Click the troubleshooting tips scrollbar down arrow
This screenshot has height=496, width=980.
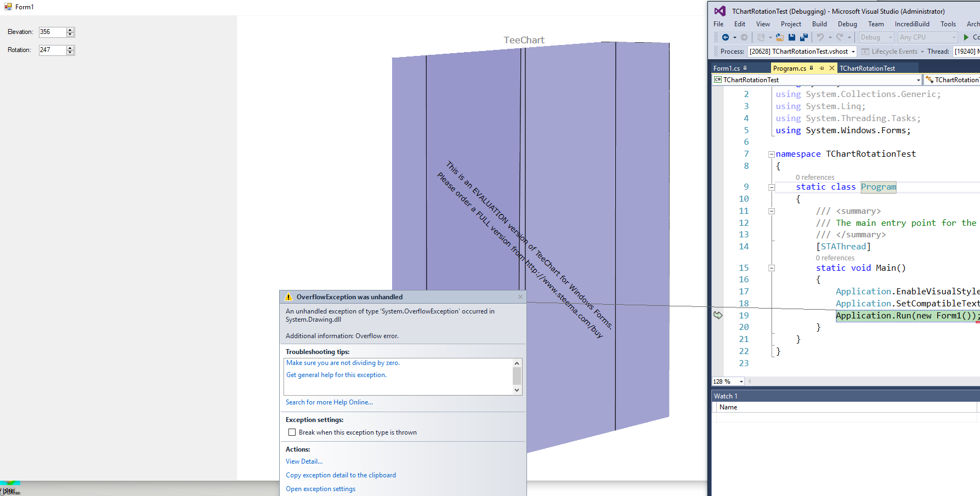pyautogui.click(x=517, y=390)
